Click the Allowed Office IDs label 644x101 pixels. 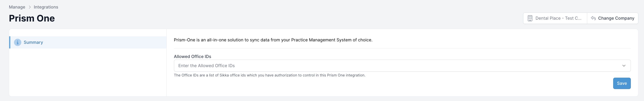click(192, 57)
